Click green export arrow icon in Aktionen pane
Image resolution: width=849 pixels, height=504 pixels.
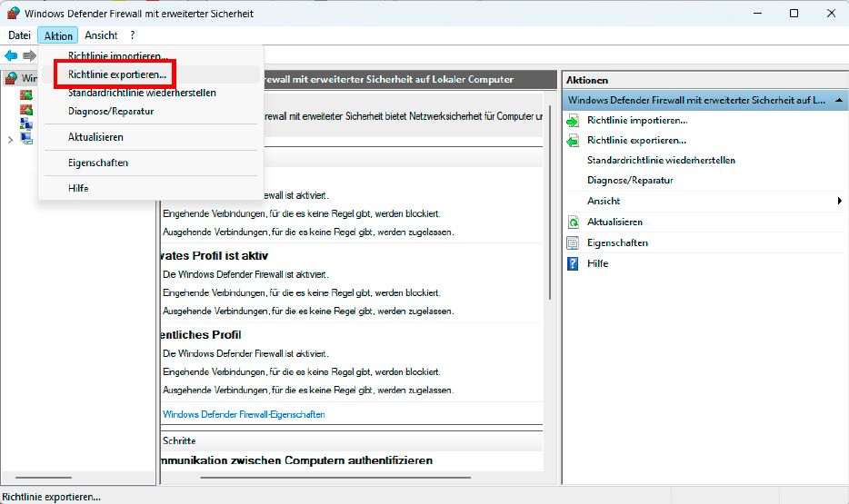coord(573,141)
